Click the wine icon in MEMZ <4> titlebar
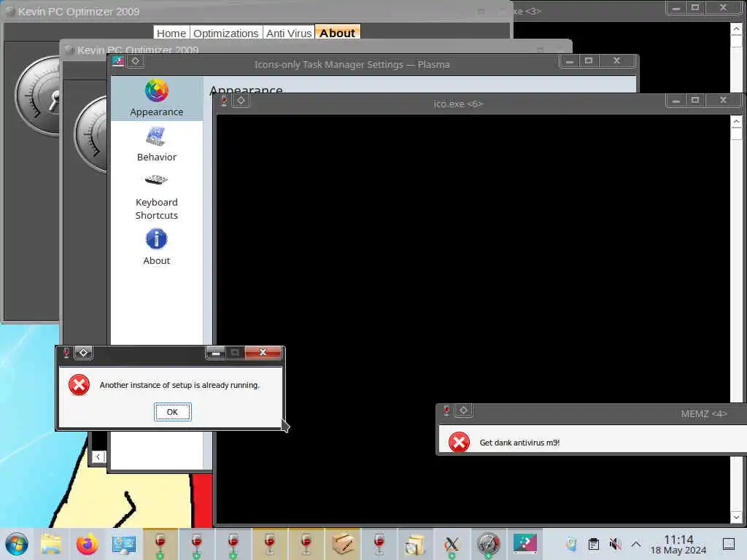This screenshot has width=747, height=560. point(446,410)
